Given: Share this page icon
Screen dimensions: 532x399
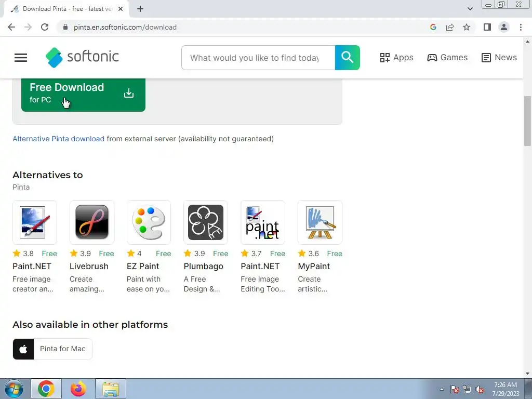Looking at the screenshot, I should tap(450, 27).
